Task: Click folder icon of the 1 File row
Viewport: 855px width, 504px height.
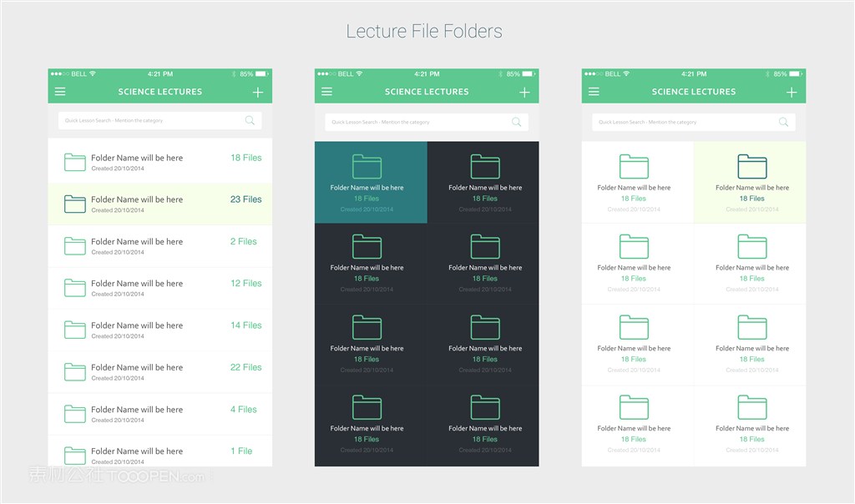Action: point(74,456)
